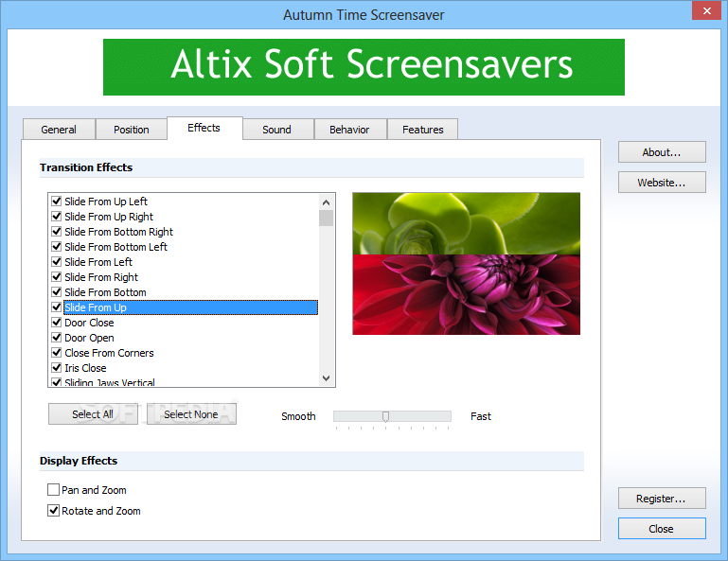728x561 pixels.
Task: Close window with the red X button
Action: coord(706,10)
